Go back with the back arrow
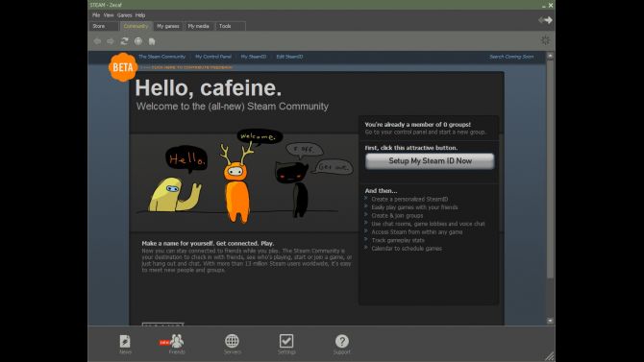Image resolution: width=644 pixels, height=362 pixels. 97,41
